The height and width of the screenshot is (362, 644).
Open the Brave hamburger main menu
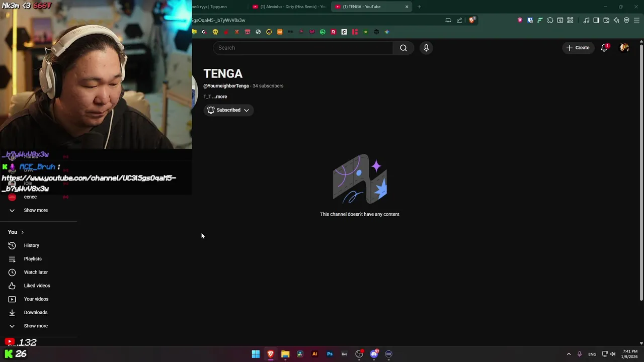(x=637, y=20)
